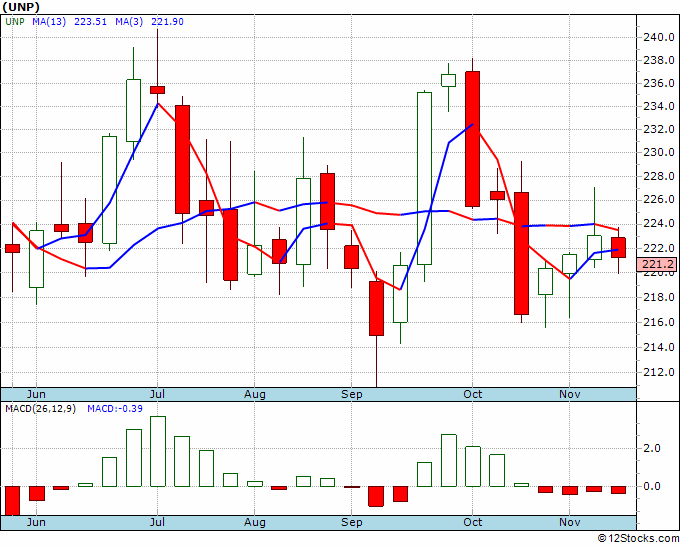
Task: Click the 230.0 price axis label
Action: [x=658, y=152]
